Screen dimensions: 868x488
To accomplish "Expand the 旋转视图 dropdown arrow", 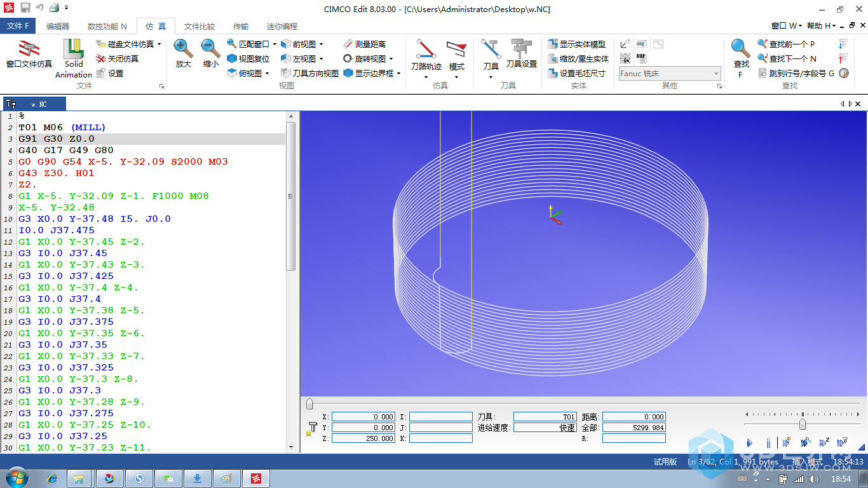I will click(391, 59).
